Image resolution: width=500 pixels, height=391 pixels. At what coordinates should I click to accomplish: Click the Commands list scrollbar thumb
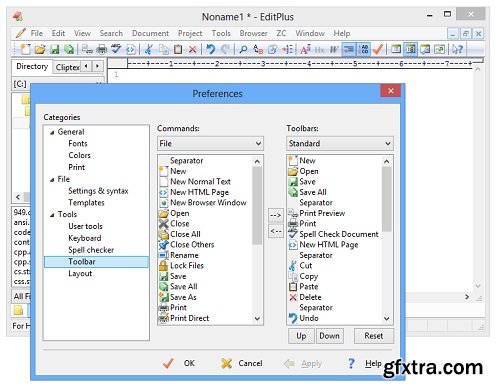(257, 206)
